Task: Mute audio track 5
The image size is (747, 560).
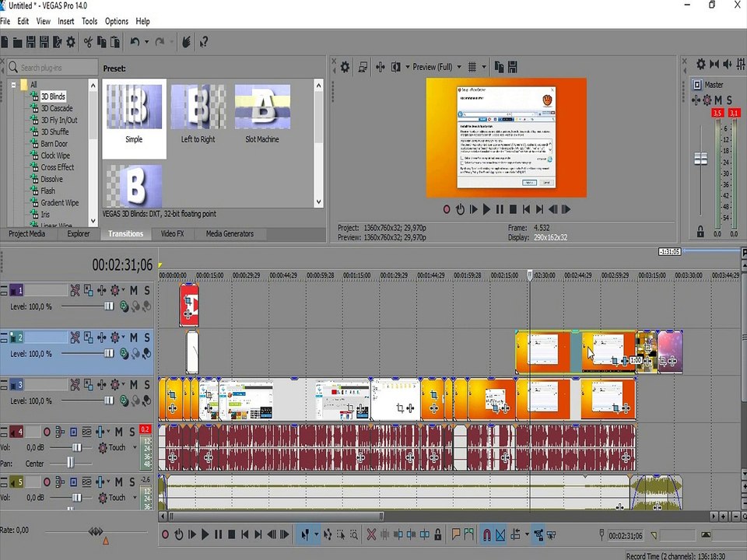Action: point(118,482)
